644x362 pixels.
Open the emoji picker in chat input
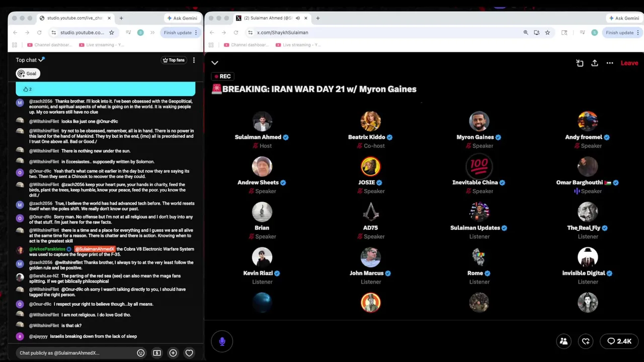[x=141, y=353]
